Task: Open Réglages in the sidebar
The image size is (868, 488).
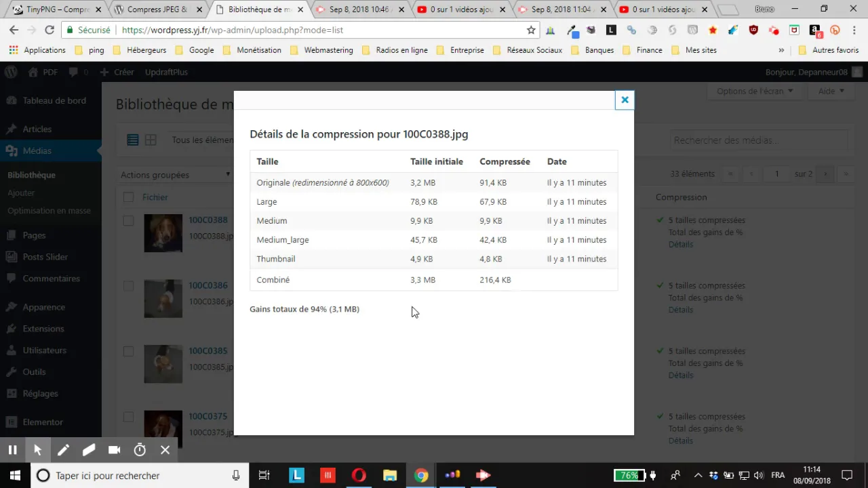Action: (40, 393)
